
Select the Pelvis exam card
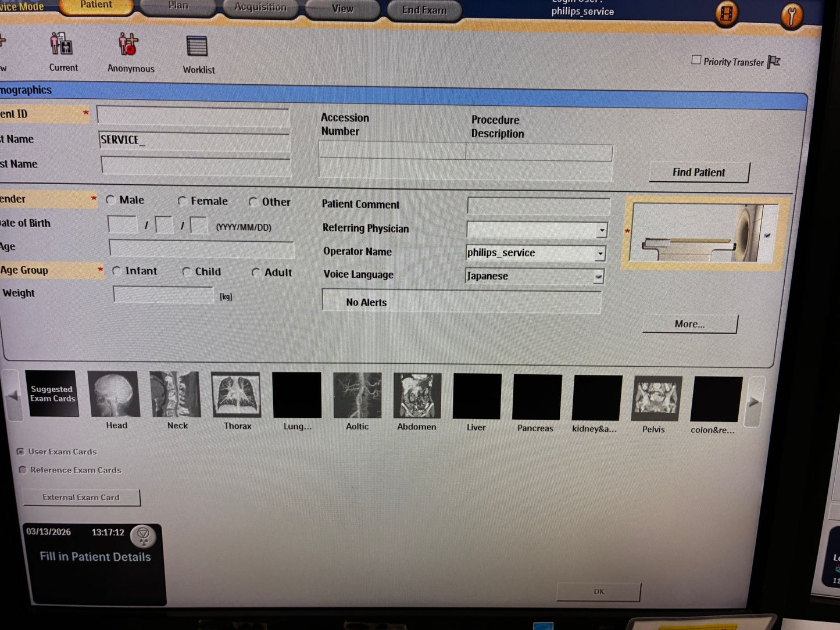[657, 399]
